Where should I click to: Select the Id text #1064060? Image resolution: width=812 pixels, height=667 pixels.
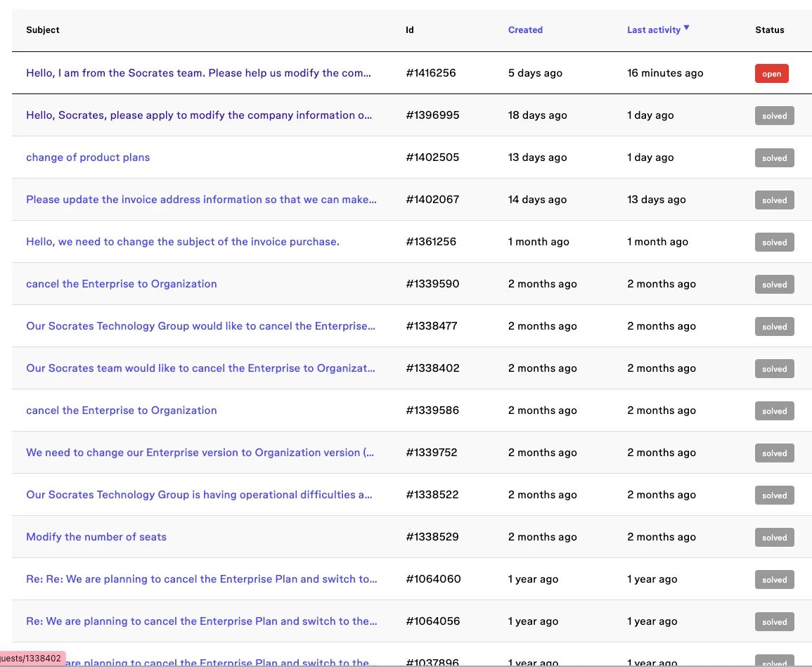click(434, 579)
